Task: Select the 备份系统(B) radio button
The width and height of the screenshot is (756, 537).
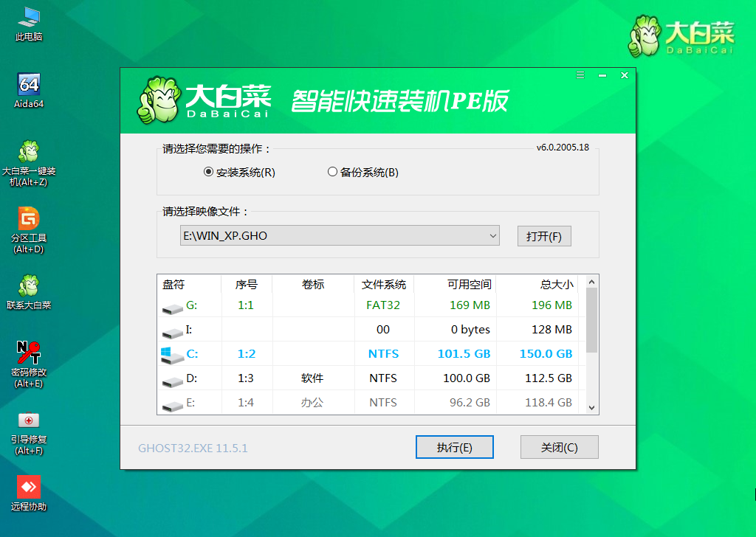Action: (333, 171)
